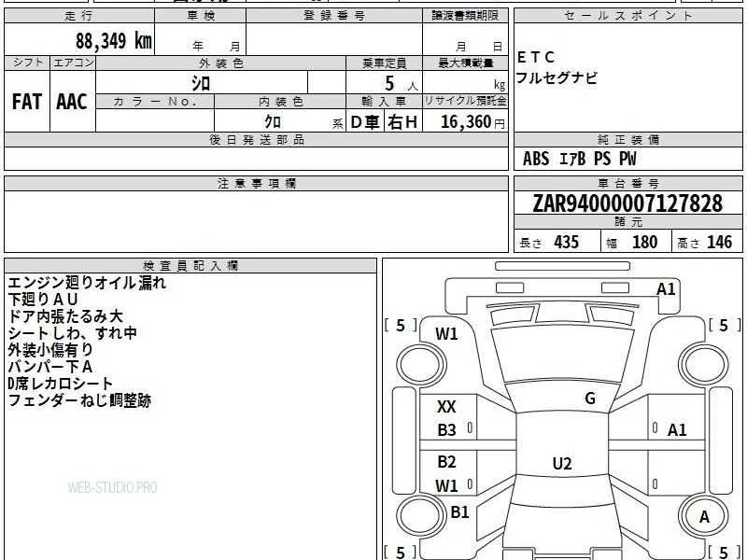Screen dimensions: 747x560
Task: Click the 注意事項欄 section header
Action: pos(257,183)
